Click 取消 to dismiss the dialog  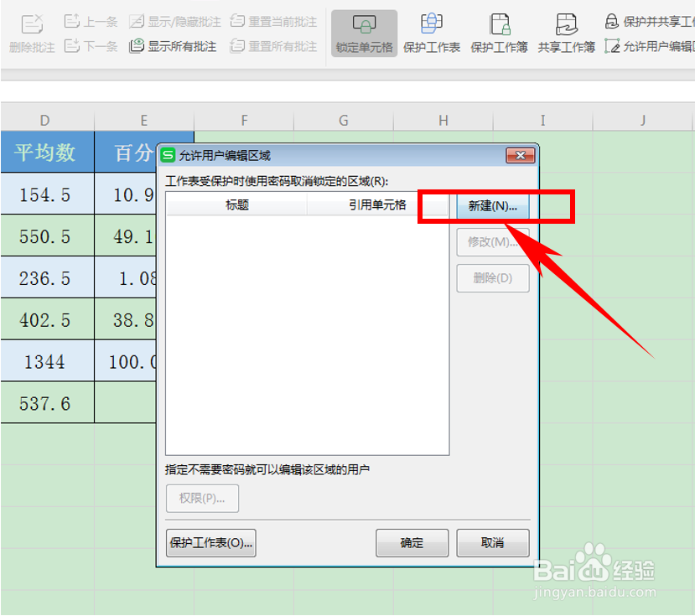coord(492,543)
